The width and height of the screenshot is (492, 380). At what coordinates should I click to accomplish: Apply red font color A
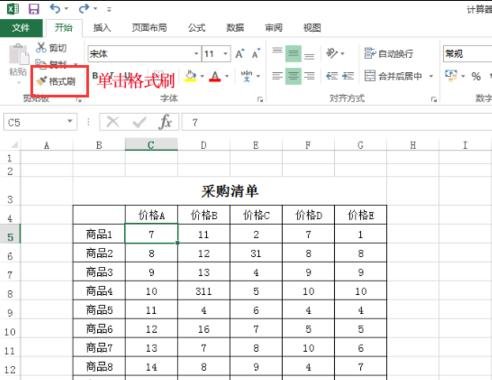(215, 76)
